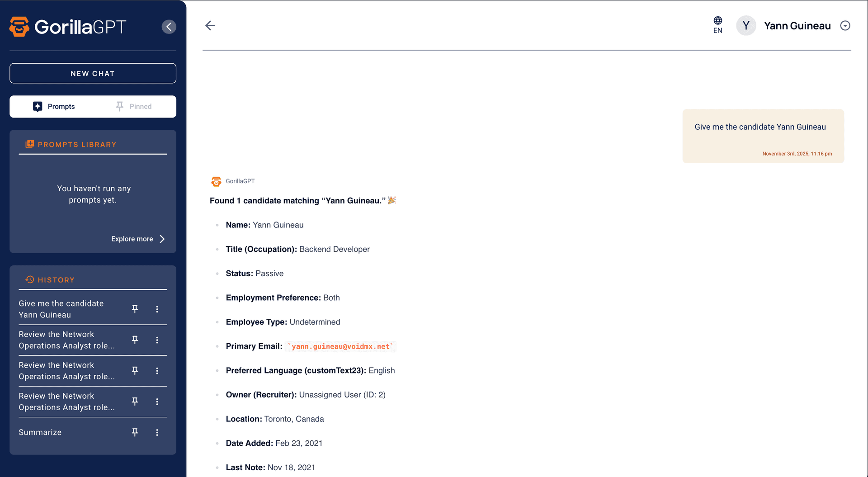868x477 pixels.
Task: Open options for last Network Operations chat
Action: 157,402
